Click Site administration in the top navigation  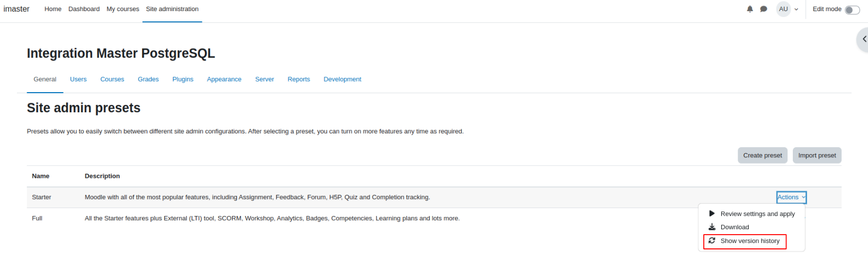pyautogui.click(x=172, y=9)
